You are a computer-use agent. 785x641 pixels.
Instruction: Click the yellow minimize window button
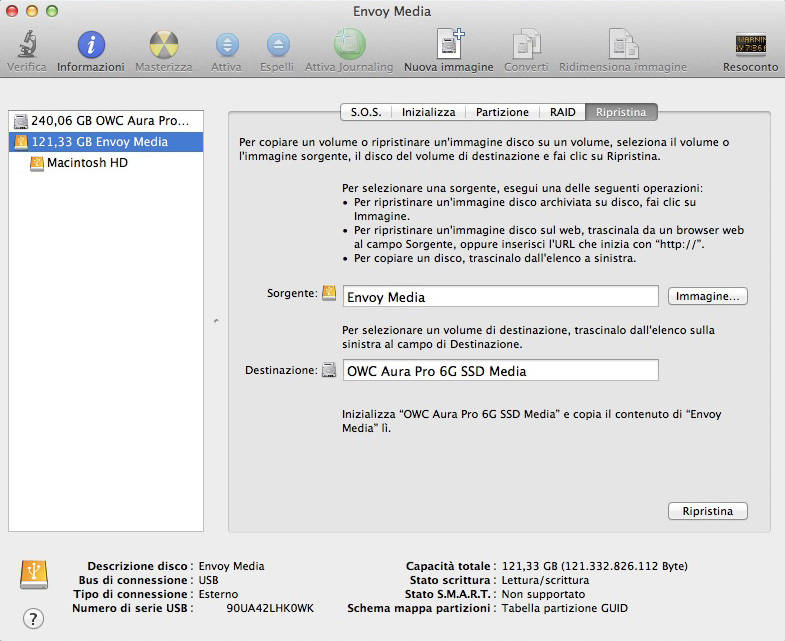point(32,11)
